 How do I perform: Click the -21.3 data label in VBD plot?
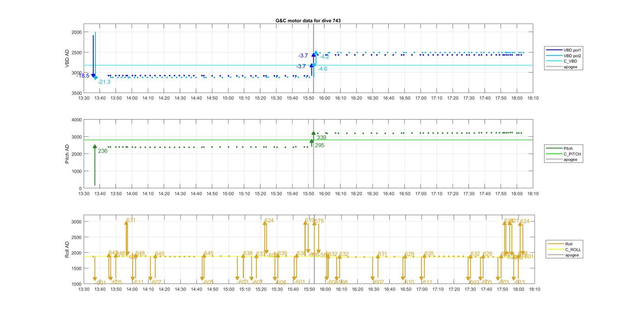click(104, 82)
